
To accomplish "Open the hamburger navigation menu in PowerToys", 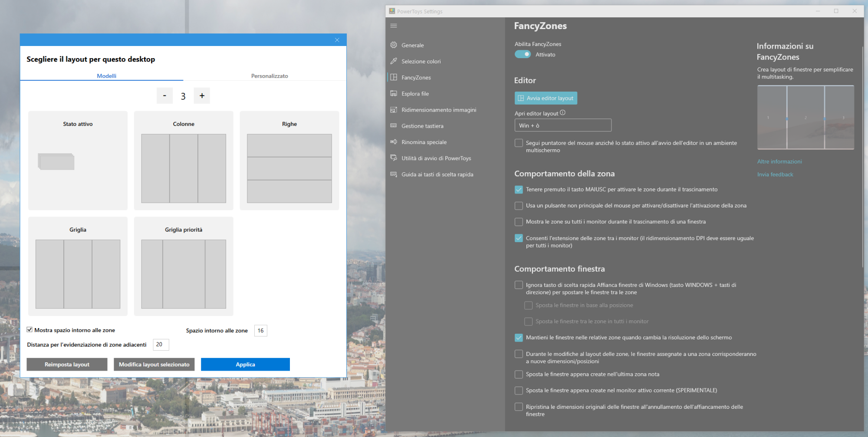I will coord(394,26).
